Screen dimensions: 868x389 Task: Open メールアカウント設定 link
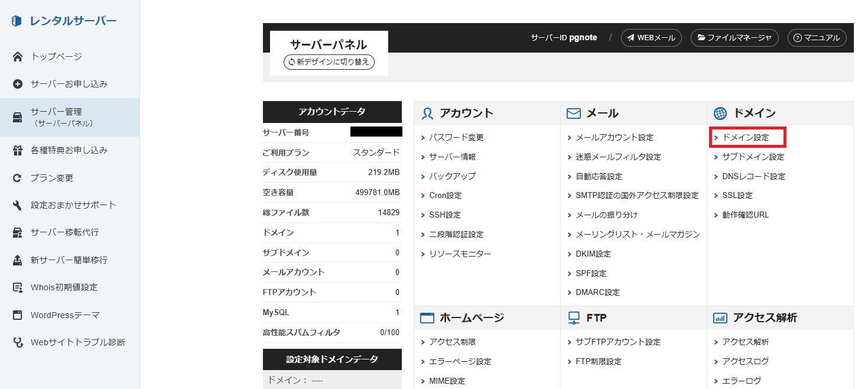[x=615, y=137]
